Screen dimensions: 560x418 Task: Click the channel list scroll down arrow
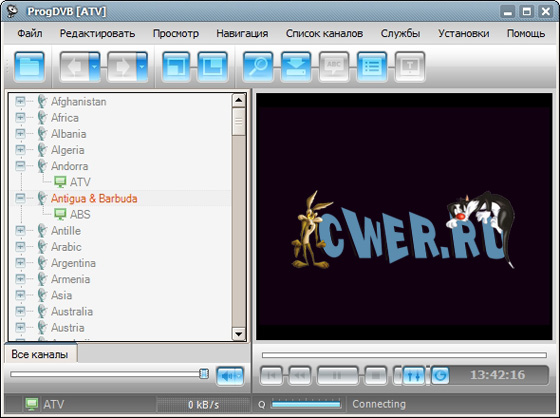click(239, 334)
